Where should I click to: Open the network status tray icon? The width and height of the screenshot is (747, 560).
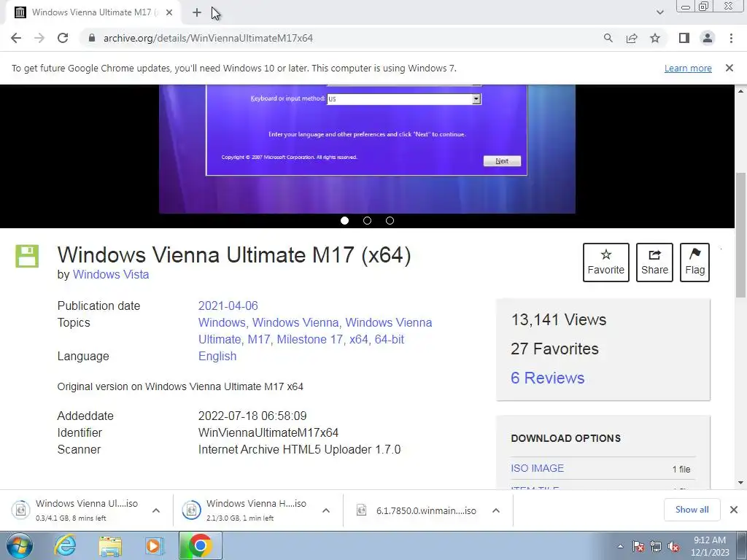click(656, 547)
